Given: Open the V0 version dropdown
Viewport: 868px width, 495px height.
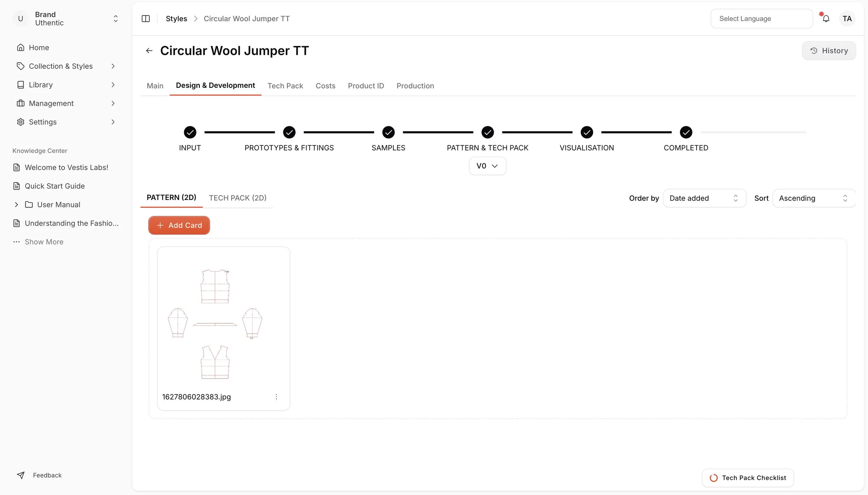Looking at the screenshot, I should [x=487, y=166].
